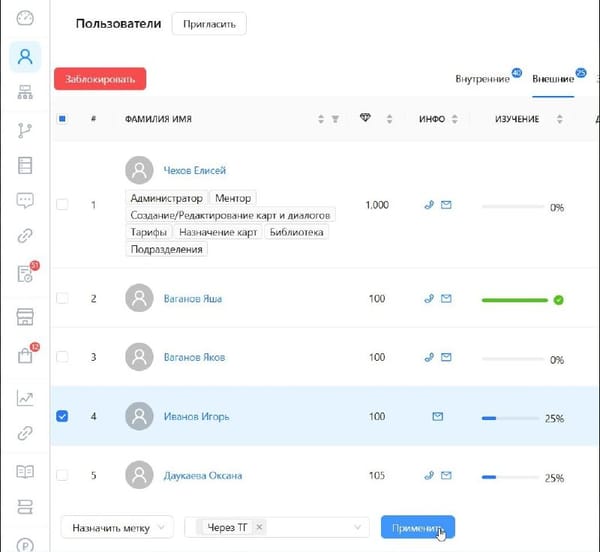Click the Библиотека role tag
The height and width of the screenshot is (552, 600).
tap(297, 232)
